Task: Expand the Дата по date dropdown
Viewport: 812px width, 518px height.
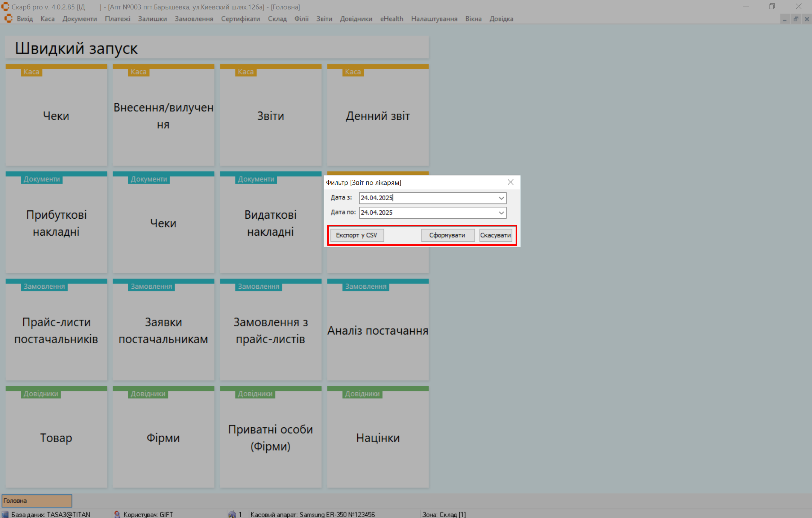Action: [501, 213]
